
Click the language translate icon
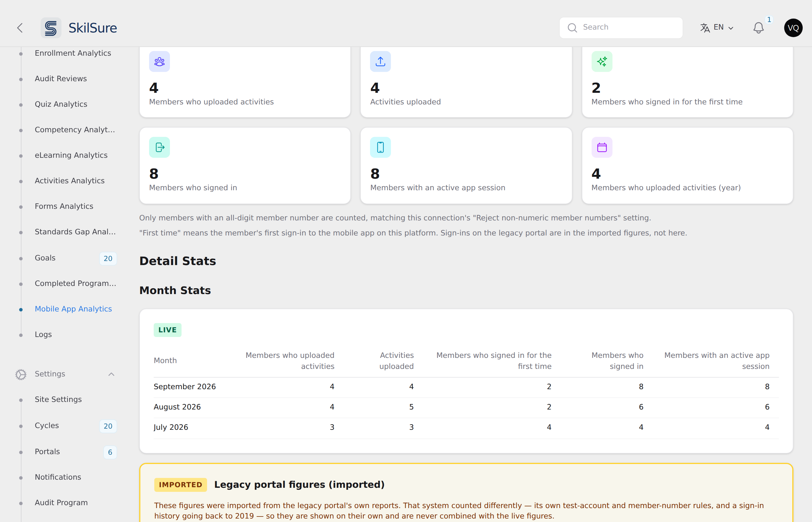point(705,28)
